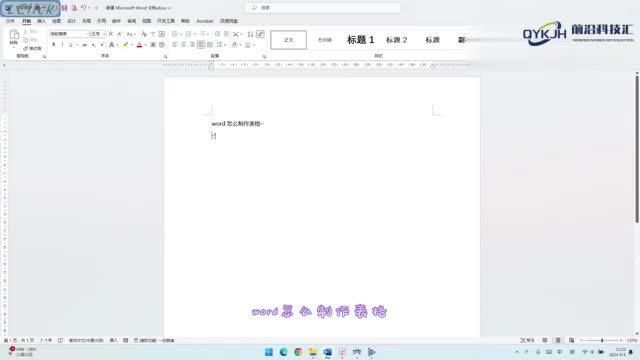
Task: Switch to the 开发工具 tab
Action: tap(166, 21)
